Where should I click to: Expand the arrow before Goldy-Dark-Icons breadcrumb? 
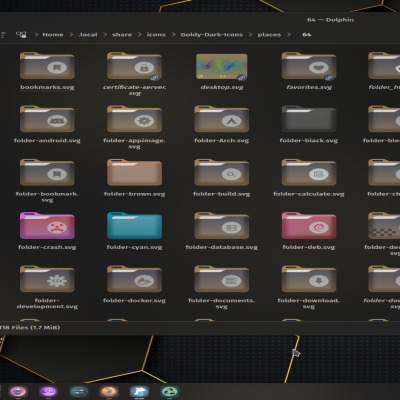coord(173,35)
